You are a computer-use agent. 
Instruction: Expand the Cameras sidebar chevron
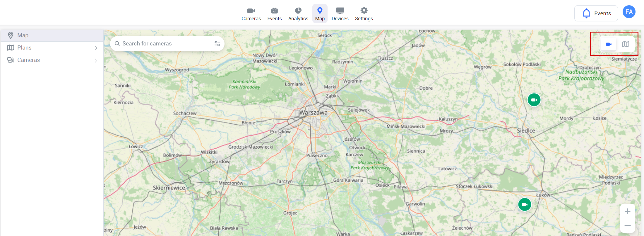click(x=96, y=60)
